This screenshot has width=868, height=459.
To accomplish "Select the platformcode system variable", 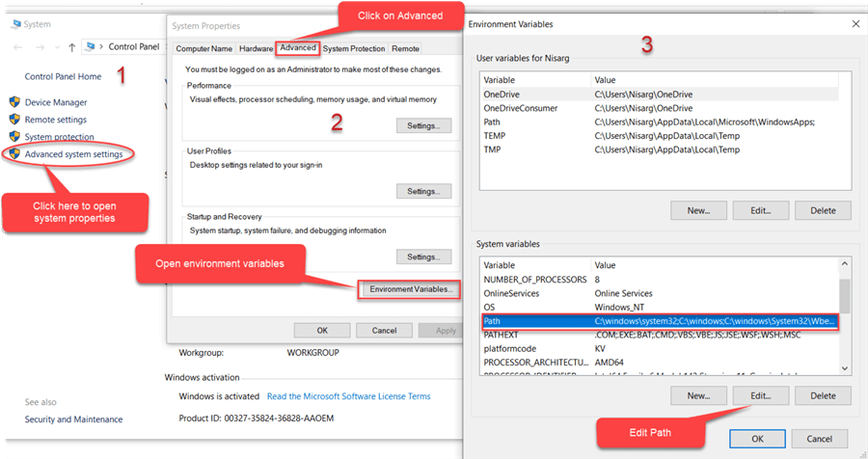I will coord(660,349).
